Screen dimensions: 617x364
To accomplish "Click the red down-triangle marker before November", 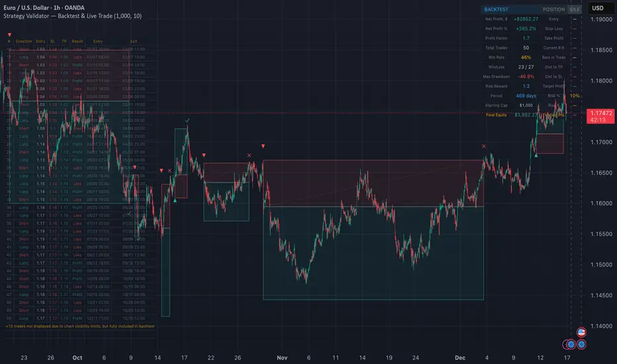I will pyautogui.click(x=263, y=146).
